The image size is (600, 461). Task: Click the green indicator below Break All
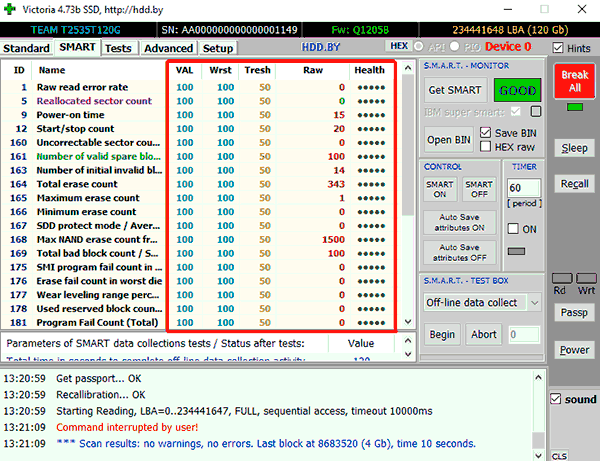(575, 108)
